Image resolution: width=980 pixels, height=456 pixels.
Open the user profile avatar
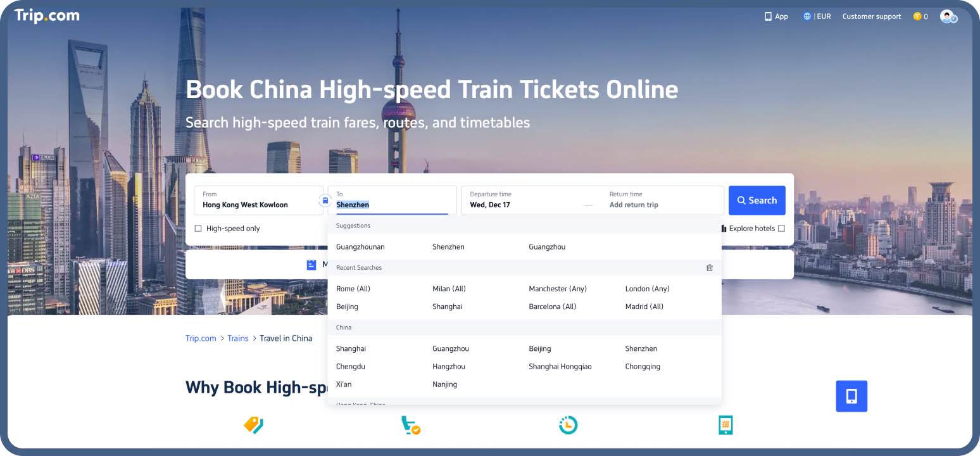pos(947,16)
